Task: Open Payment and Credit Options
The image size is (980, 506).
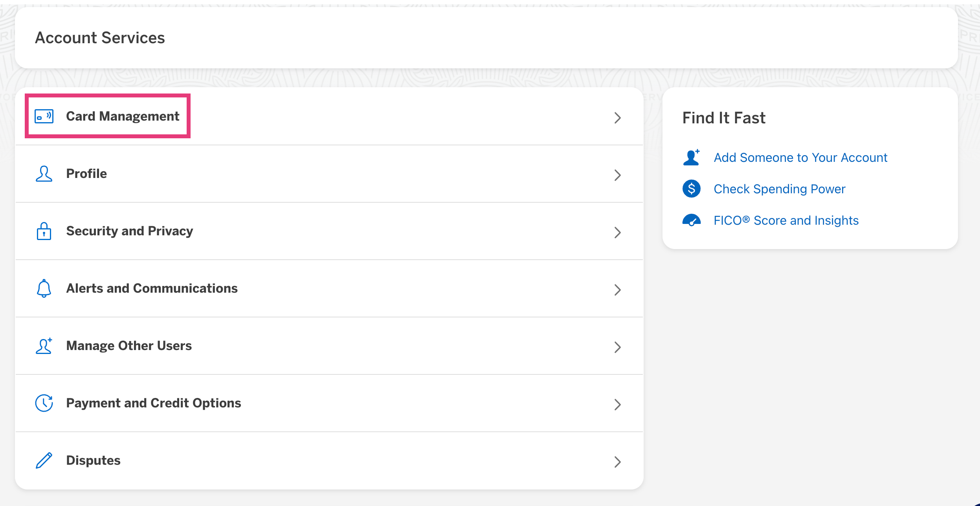Action: click(x=153, y=403)
